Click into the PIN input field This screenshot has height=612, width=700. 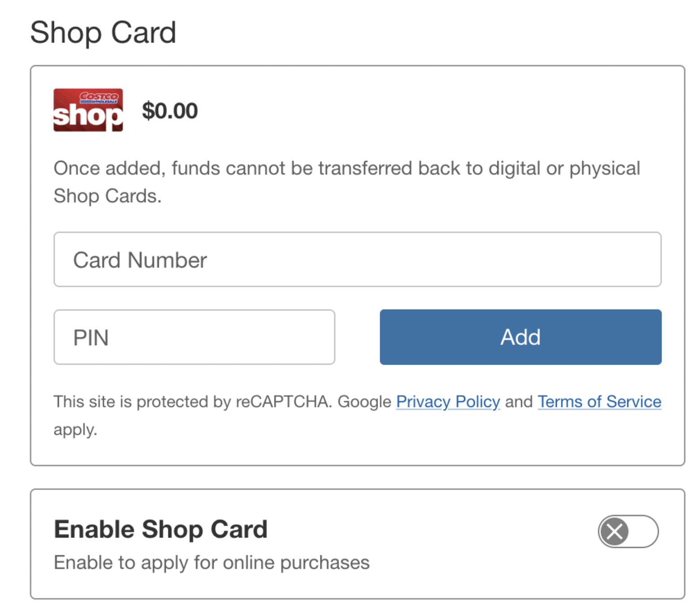[x=194, y=337]
